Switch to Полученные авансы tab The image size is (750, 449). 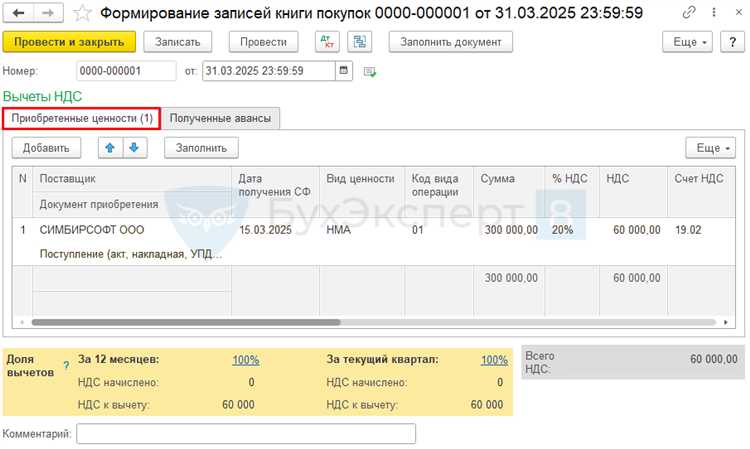tap(220, 118)
